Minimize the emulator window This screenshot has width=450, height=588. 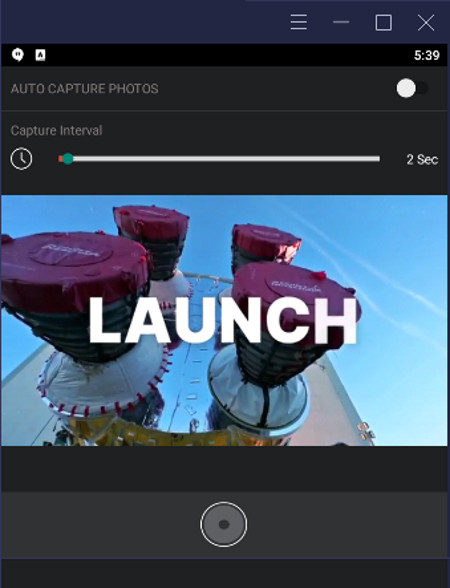[x=341, y=22]
